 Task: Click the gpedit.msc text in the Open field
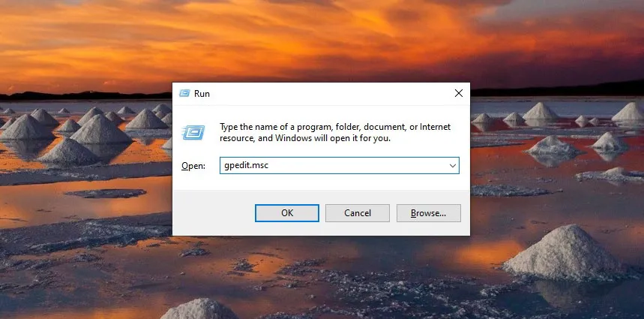coord(246,165)
